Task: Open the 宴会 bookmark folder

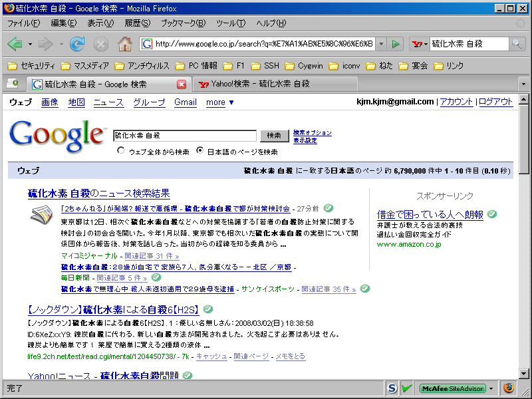Action: tap(412, 66)
